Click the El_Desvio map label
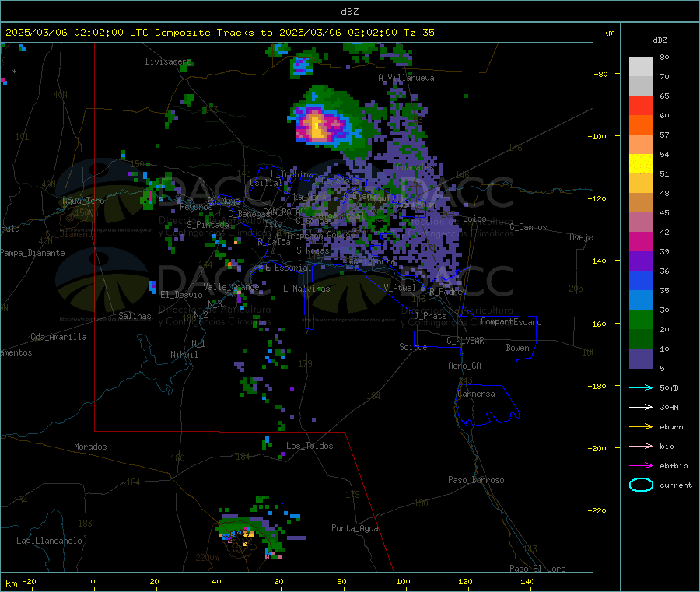 181,295
